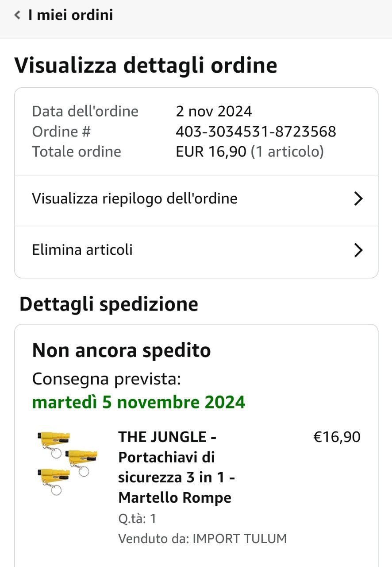This screenshot has width=392, height=567.
Task: Click the order date 2 nov 2024
Action: click(214, 111)
